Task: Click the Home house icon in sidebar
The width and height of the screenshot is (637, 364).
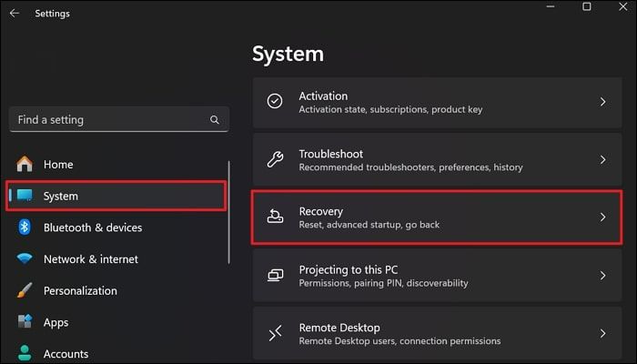Action: tap(25, 165)
